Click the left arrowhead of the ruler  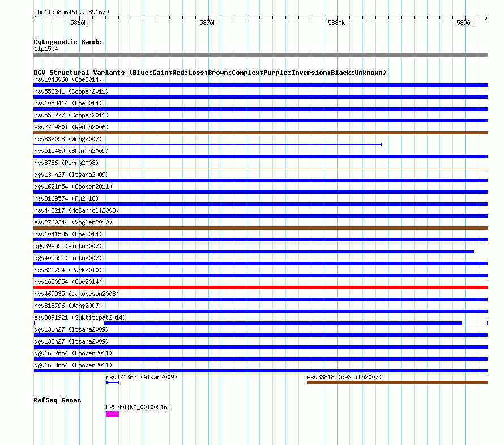(35, 18)
